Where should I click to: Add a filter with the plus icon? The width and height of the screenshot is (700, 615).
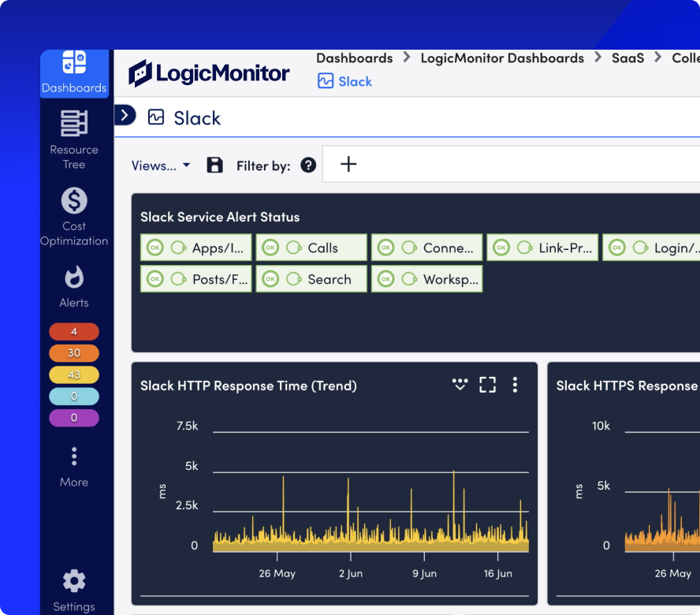348,164
